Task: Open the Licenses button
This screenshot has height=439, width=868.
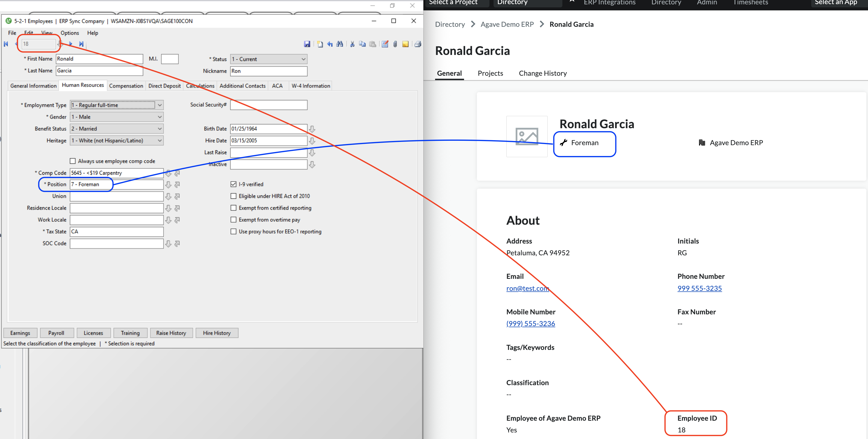Action: pos(93,333)
